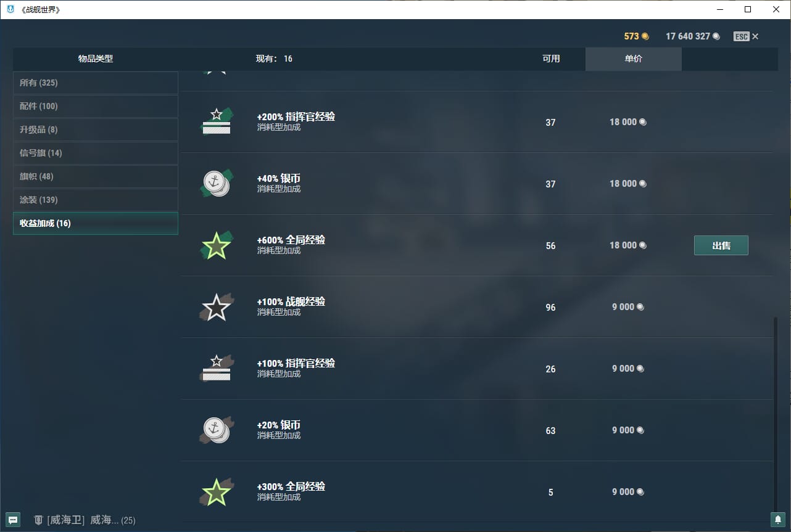Screen dimensions: 791x532
Task: Sort by the 单价 column header
Action: (633, 59)
